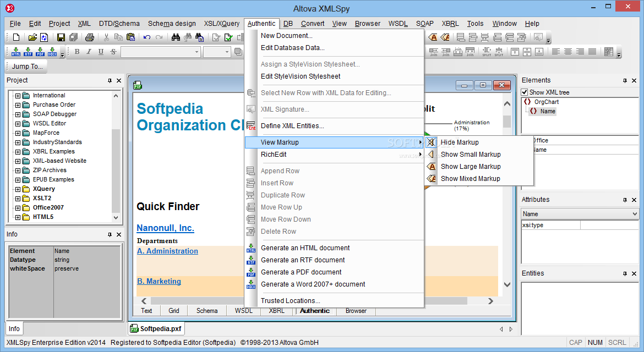Expand the XBRL Examples folder

pos(18,152)
